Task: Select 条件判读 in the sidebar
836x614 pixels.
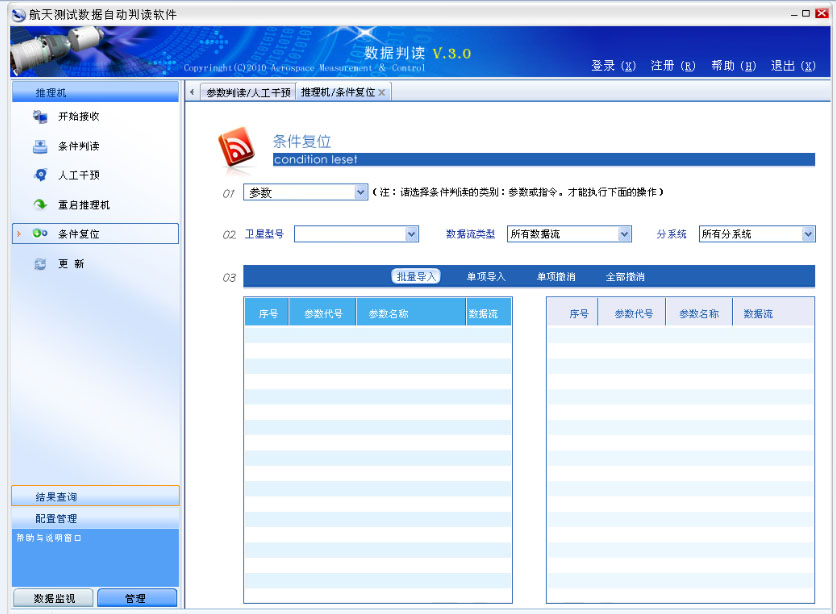Action: pos(78,146)
